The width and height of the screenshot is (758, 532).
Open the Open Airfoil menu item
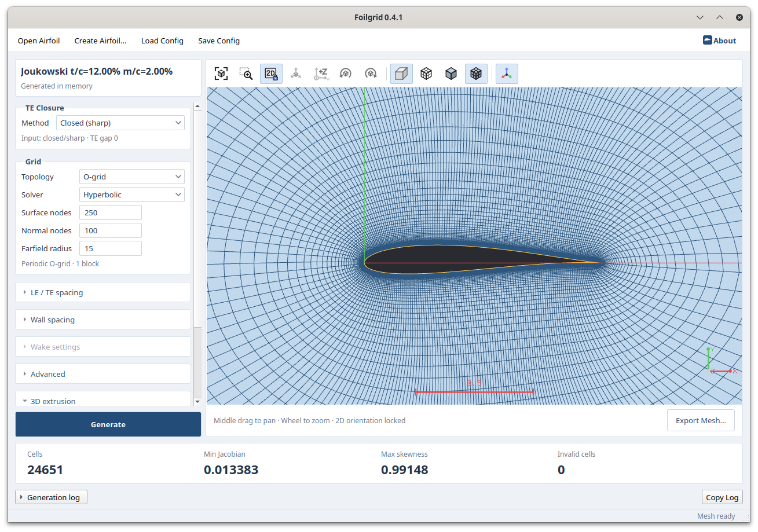(x=39, y=41)
